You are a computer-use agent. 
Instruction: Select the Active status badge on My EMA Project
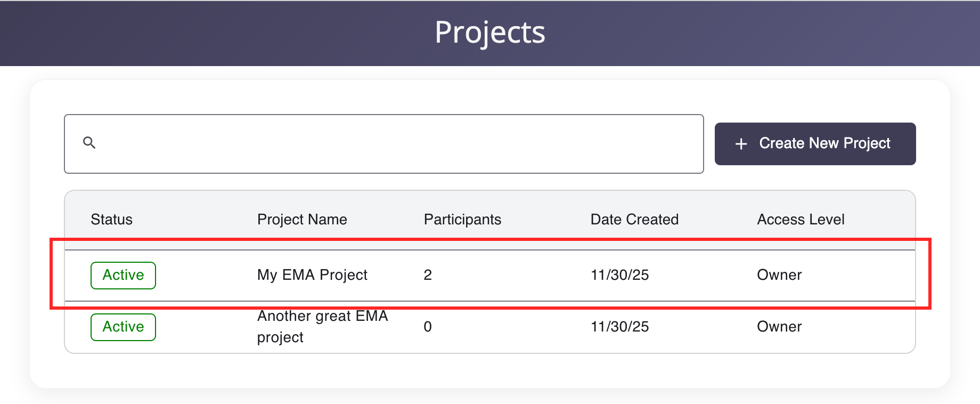pyautogui.click(x=123, y=275)
